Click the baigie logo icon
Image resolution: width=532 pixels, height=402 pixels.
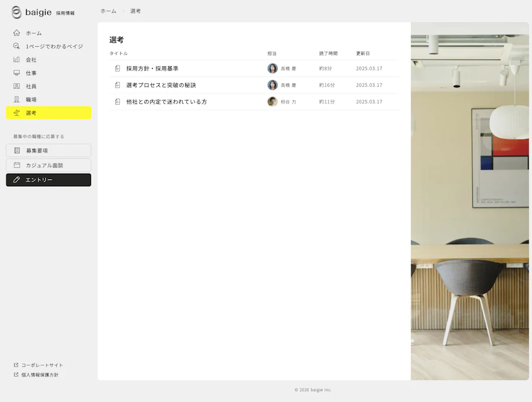coord(17,12)
